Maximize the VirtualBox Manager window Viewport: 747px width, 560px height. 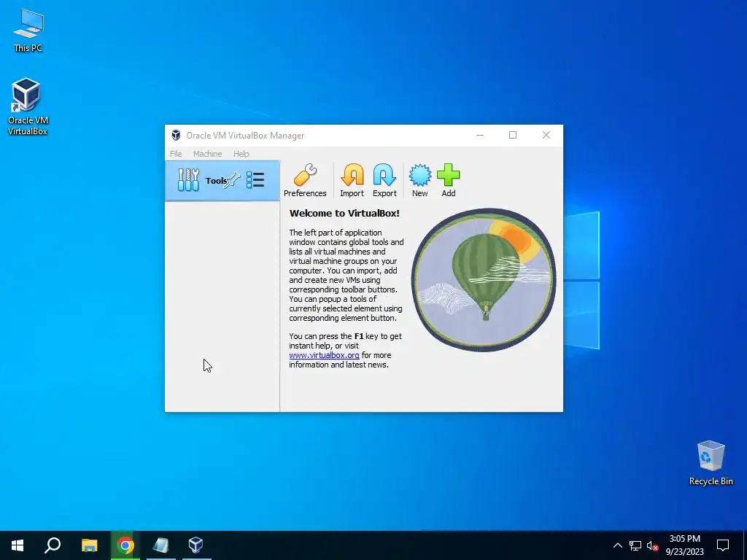[513, 135]
